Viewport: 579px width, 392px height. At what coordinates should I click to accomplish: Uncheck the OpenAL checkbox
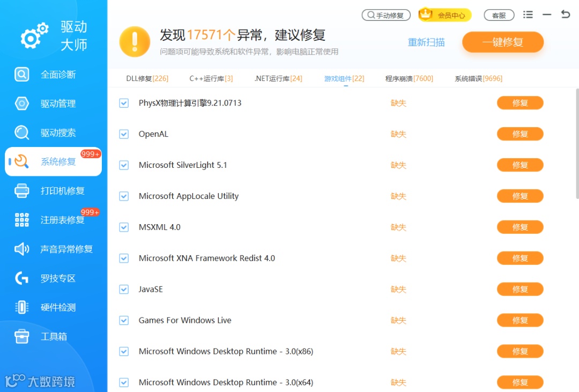pos(124,134)
